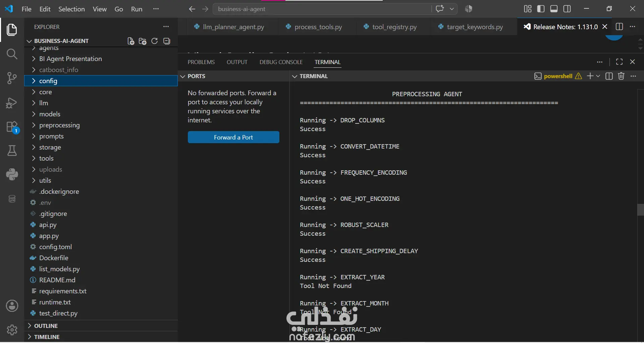Image resolution: width=644 pixels, height=343 pixels.
Task: Collapse the TERMINAL section header
Action: tap(314, 76)
